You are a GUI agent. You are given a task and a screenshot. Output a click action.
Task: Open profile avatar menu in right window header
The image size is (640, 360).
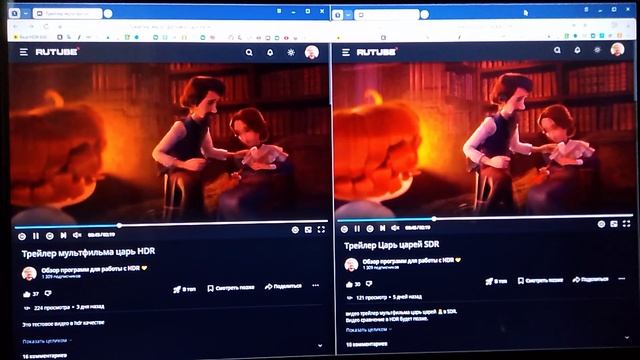[618, 50]
